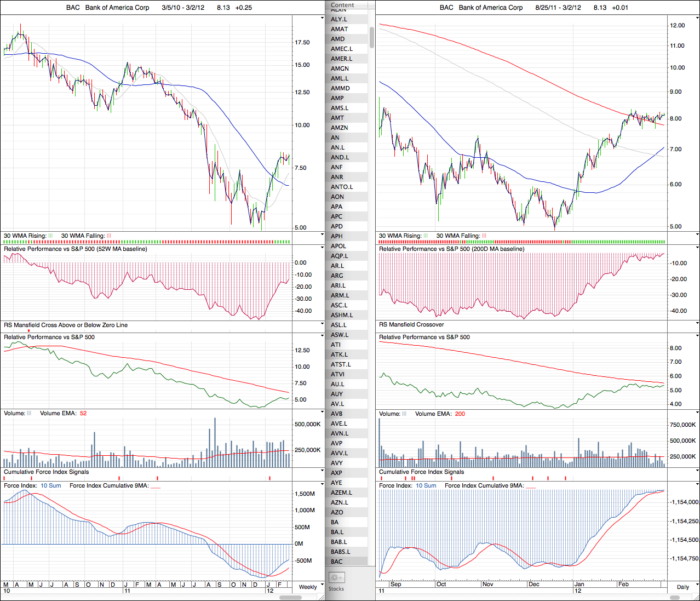The width and height of the screenshot is (700, 601).
Task: Select AMZN in the ticker list
Action: click(339, 128)
